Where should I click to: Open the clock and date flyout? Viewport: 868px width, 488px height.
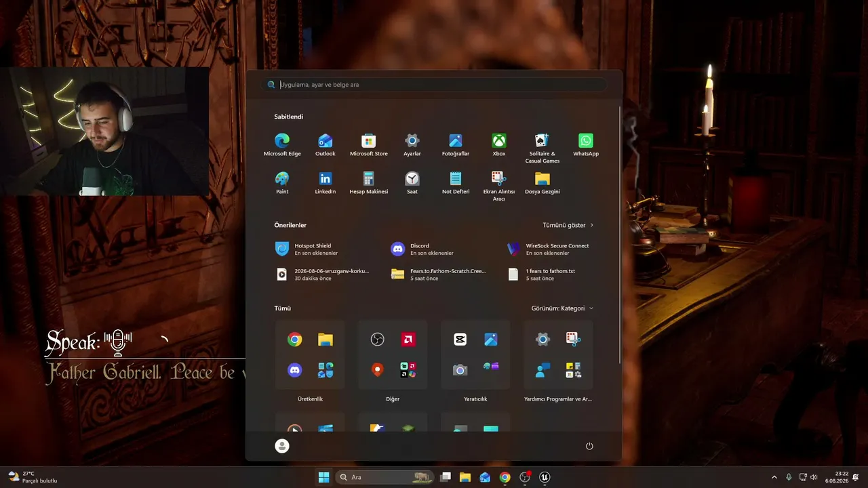click(x=837, y=477)
